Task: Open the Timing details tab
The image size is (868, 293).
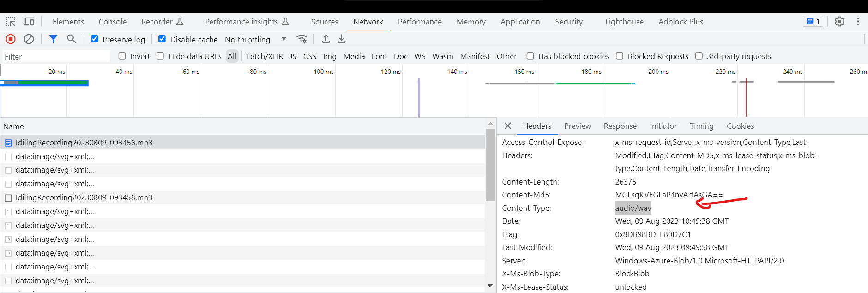Action: (702, 126)
